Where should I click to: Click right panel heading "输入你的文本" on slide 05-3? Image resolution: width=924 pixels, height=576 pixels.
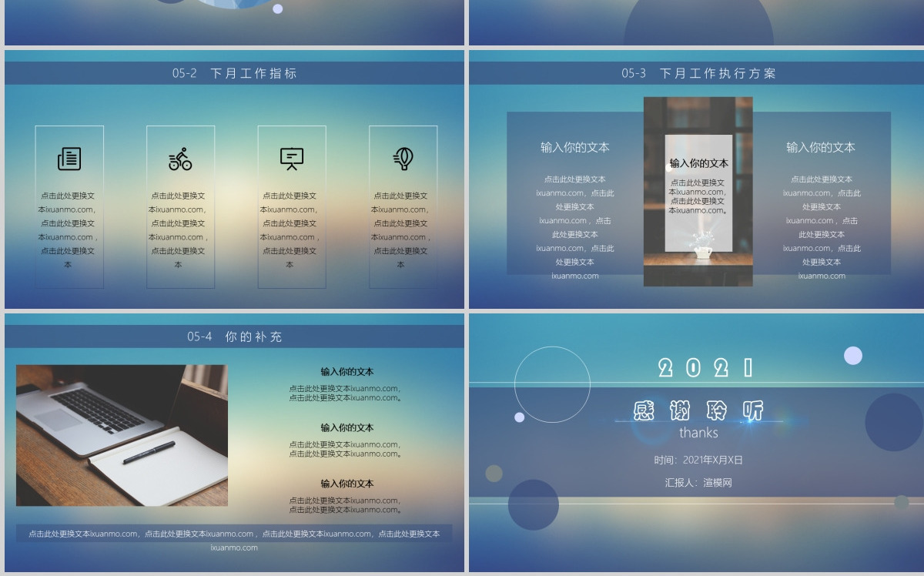point(821,147)
